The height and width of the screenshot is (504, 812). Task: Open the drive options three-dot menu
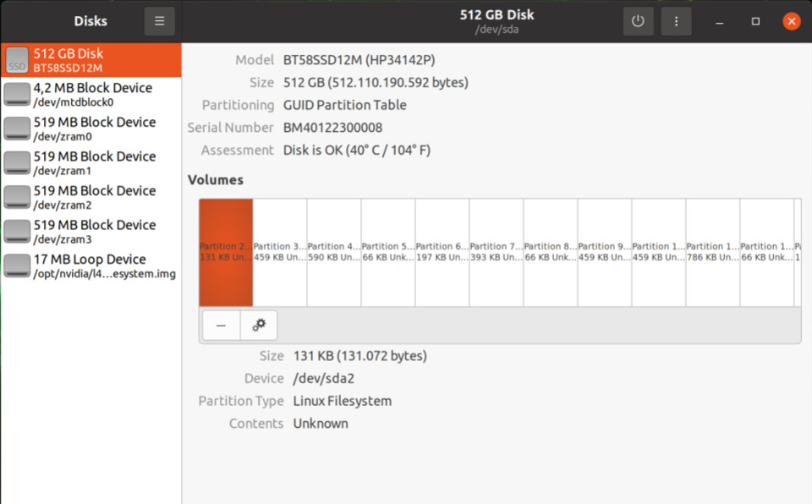coord(676,20)
